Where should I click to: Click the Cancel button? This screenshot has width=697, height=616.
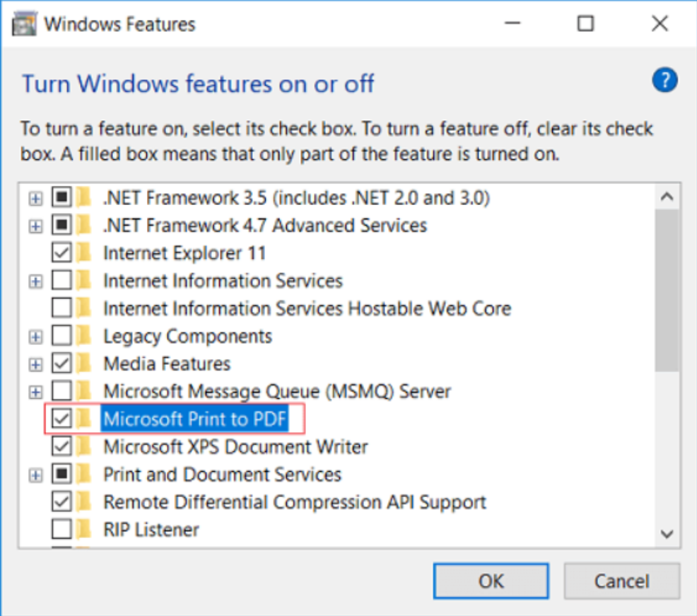pyautogui.click(x=621, y=581)
